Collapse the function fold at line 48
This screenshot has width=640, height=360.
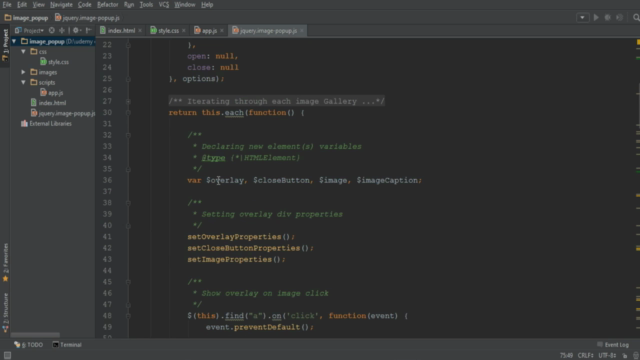[128, 316]
